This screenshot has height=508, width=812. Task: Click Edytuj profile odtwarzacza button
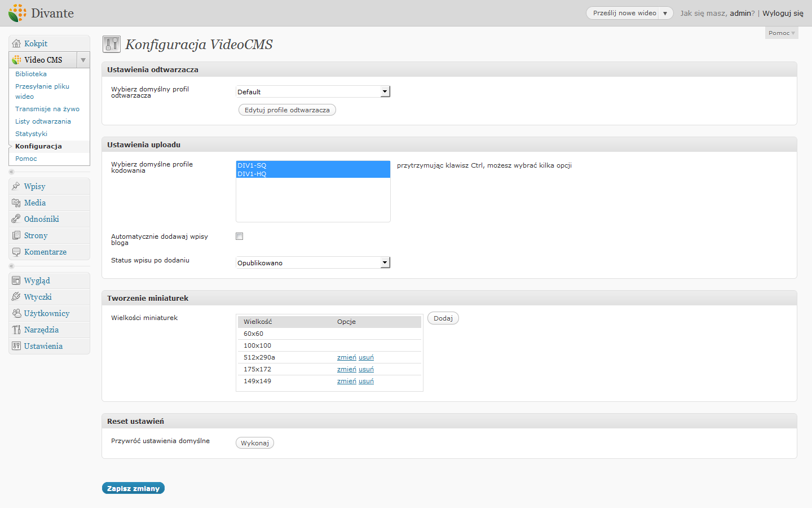click(x=287, y=110)
